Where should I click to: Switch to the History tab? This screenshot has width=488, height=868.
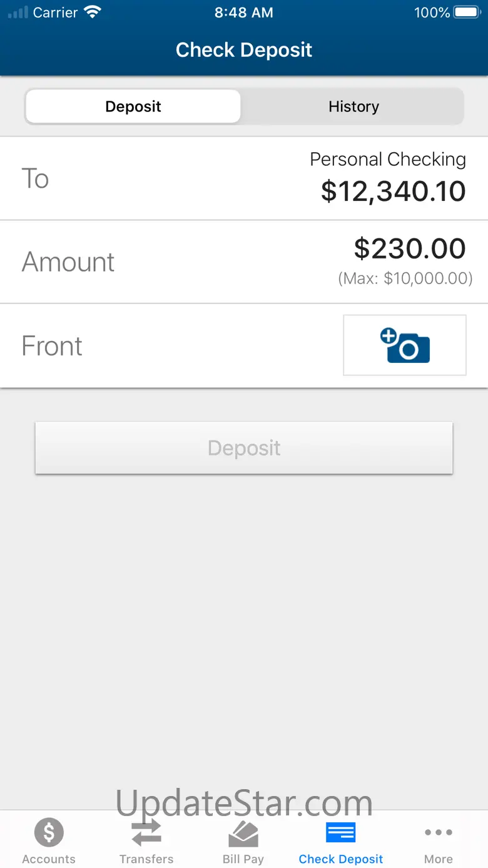353,106
